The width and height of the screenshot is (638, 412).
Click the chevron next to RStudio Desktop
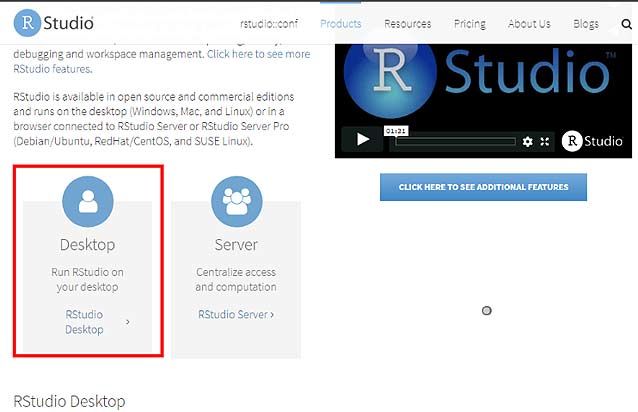click(x=128, y=322)
